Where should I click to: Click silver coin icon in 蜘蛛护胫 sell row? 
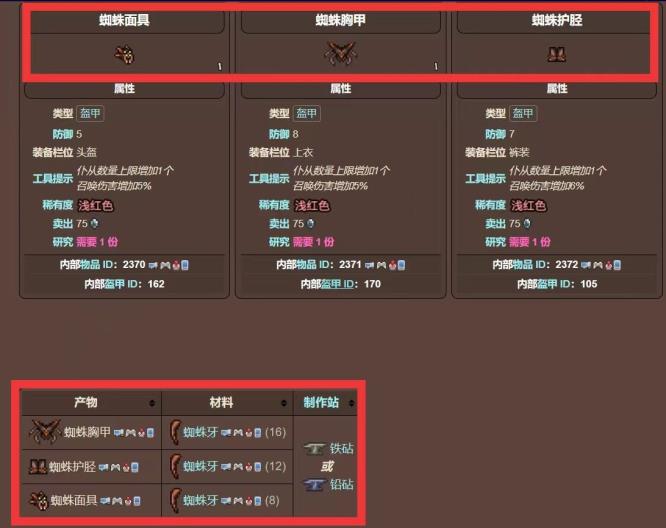[x=527, y=223]
